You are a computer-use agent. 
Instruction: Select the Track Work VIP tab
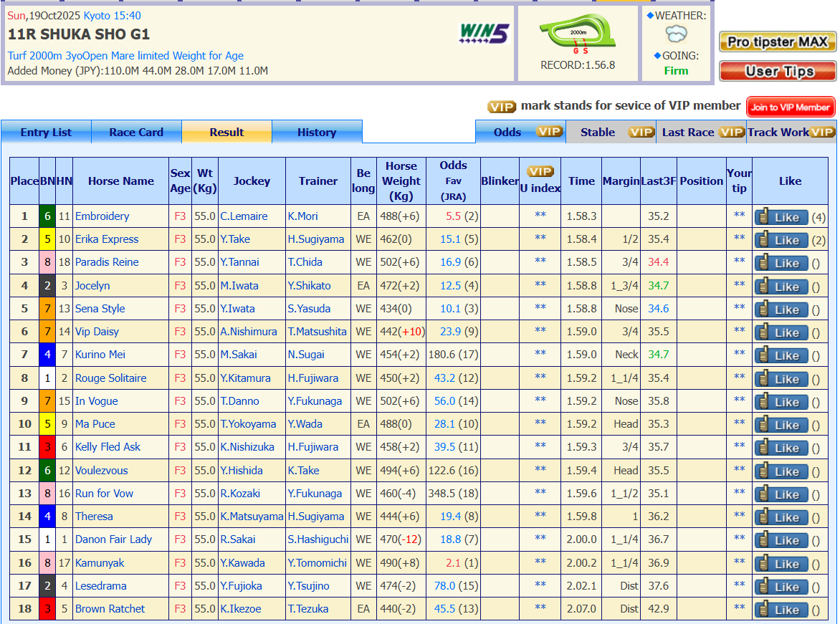[x=791, y=132]
